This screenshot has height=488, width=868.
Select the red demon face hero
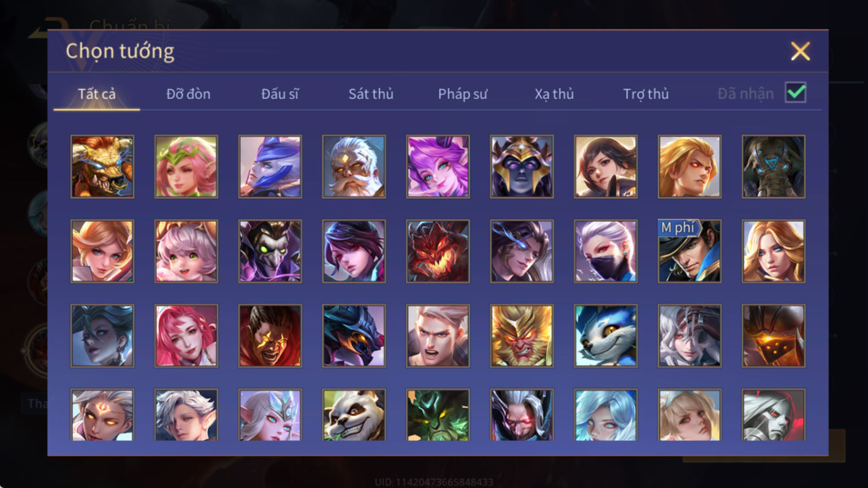tap(438, 251)
